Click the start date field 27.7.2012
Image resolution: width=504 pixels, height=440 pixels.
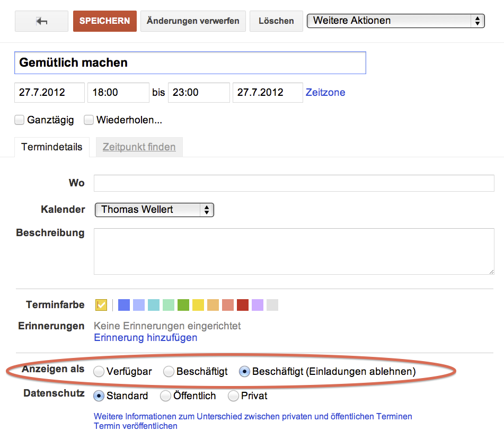(x=49, y=93)
